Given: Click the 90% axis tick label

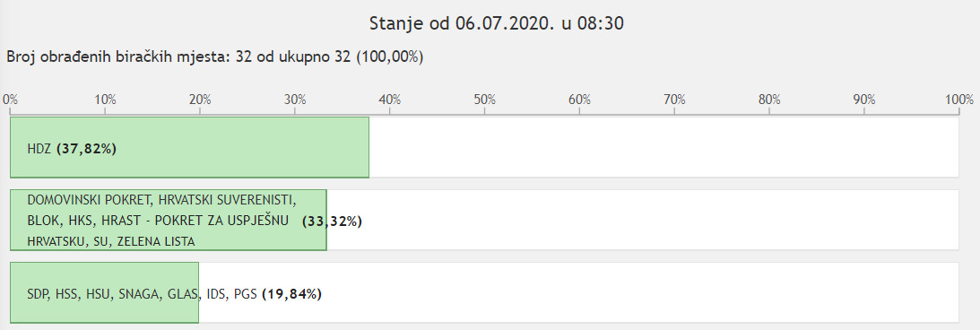Looking at the screenshot, I should [x=865, y=99].
